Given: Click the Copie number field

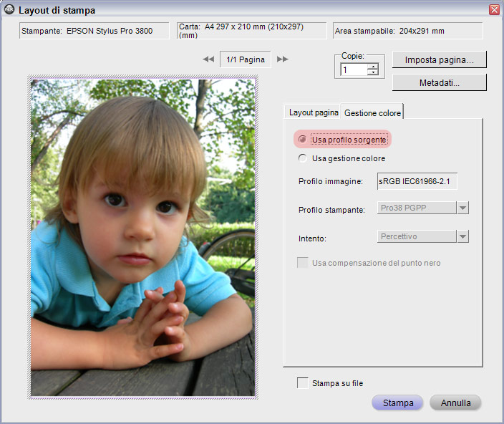Looking at the screenshot, I should pos(354,69).
